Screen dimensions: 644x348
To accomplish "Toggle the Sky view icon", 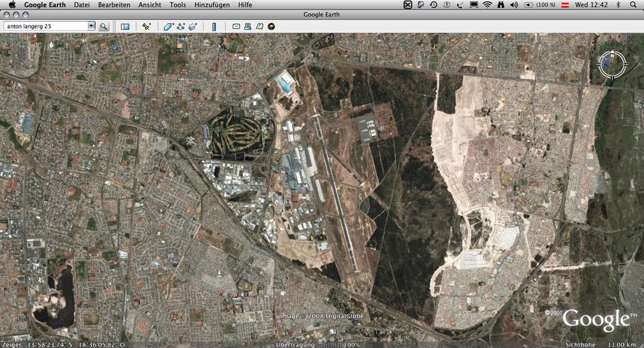I will 272,27.
